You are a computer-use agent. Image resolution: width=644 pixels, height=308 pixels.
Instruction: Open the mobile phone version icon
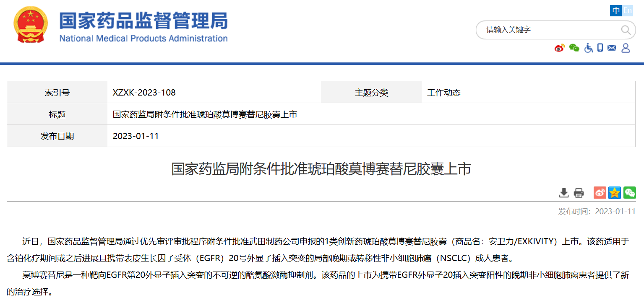pos(600,48)
